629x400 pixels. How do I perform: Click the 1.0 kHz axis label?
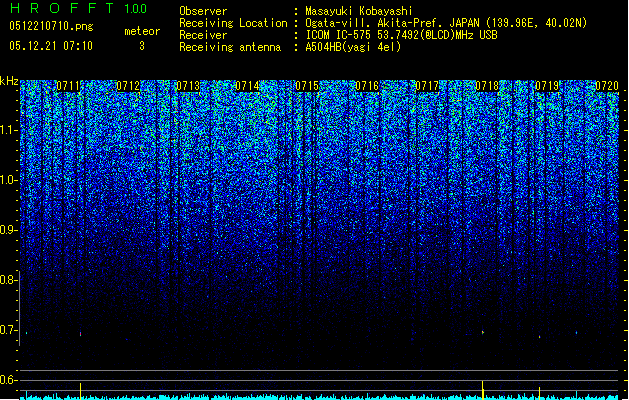(8, 180)
